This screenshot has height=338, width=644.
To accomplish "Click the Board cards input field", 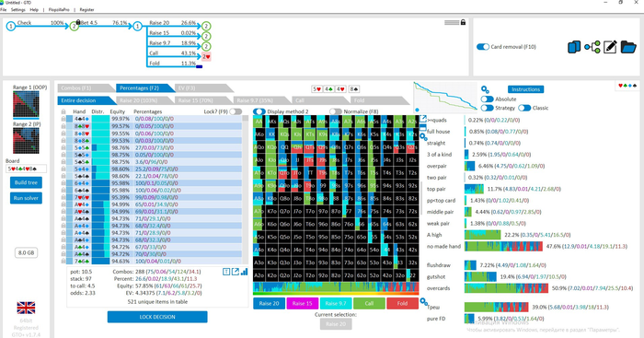I will 26,169.
